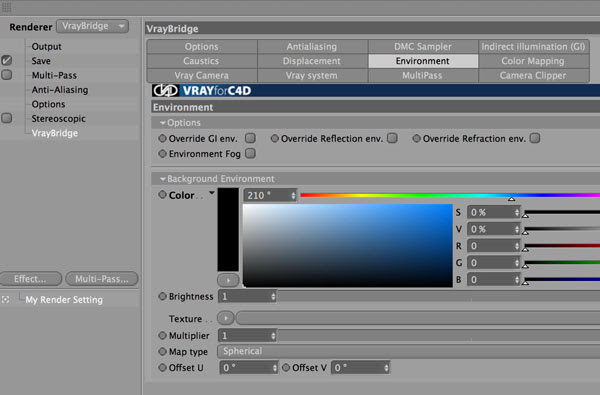Click the Offset V stepper arrows

(386, 368)
